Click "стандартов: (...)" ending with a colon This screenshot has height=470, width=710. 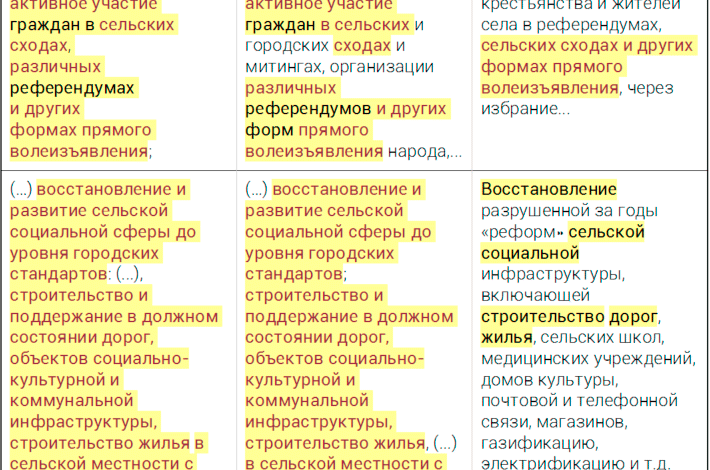pyautogui.click(x=76, y=274)
